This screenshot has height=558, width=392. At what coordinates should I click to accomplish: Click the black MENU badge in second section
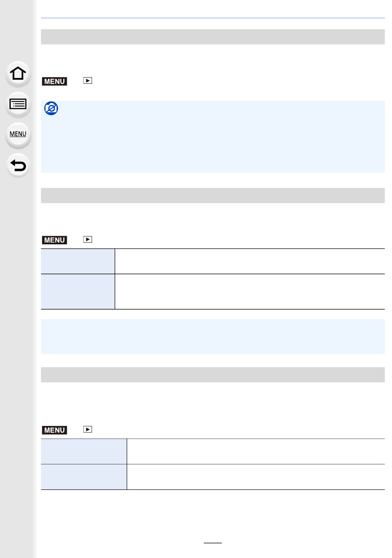click(54, 240)
